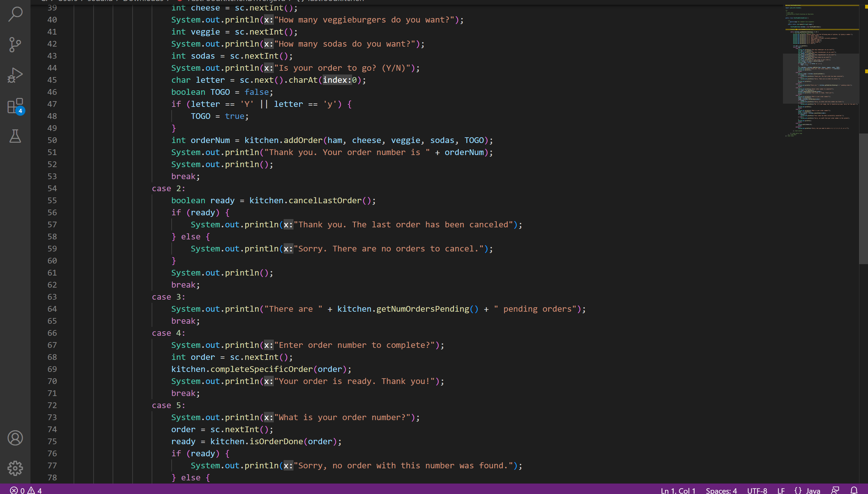Open the Extensions view with badge 4
The height and width of the screenshot is (494, 868).
(15, 106)
